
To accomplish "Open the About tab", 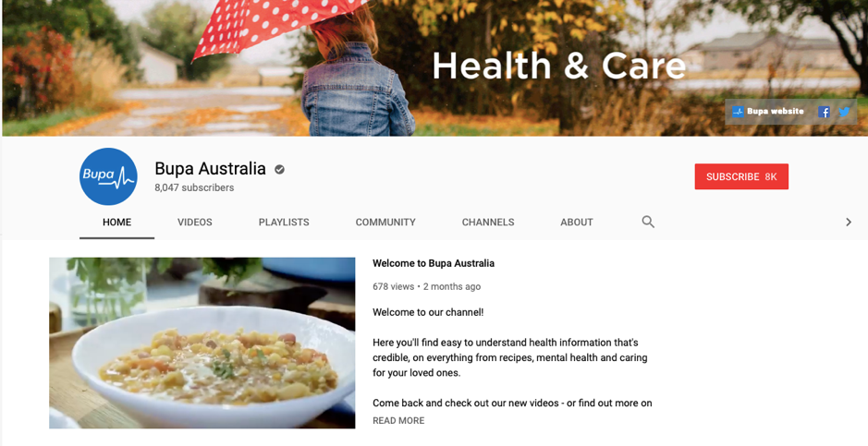I will coord(576,223).
